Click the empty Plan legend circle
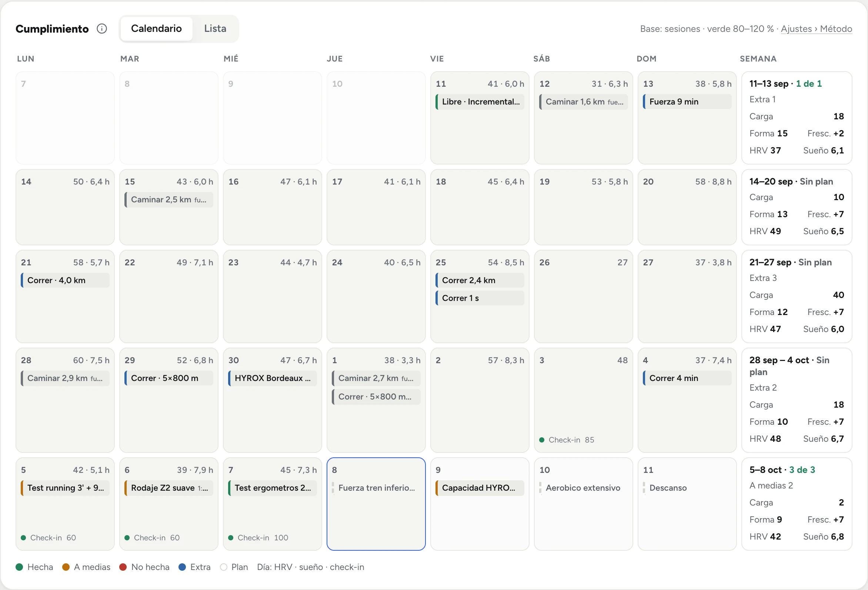 point(224,567)
